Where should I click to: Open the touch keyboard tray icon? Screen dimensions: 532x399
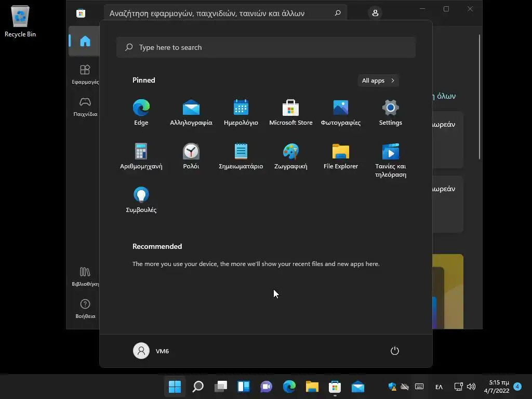tap(419, 387)
